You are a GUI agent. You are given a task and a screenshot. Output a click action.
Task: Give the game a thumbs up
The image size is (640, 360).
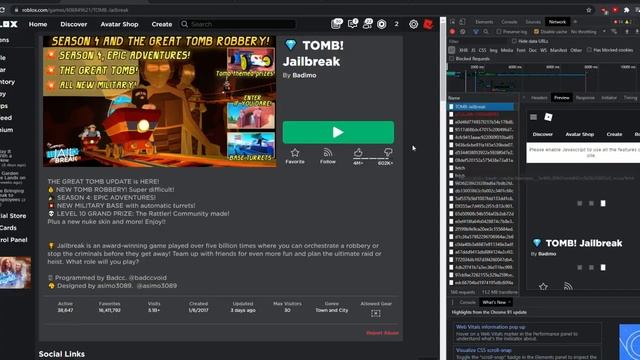point(358,153)
